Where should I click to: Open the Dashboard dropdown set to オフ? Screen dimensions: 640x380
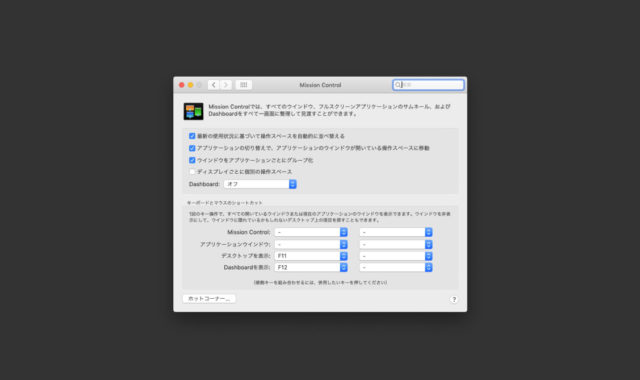pyautogui.click(x=260, y=184)
